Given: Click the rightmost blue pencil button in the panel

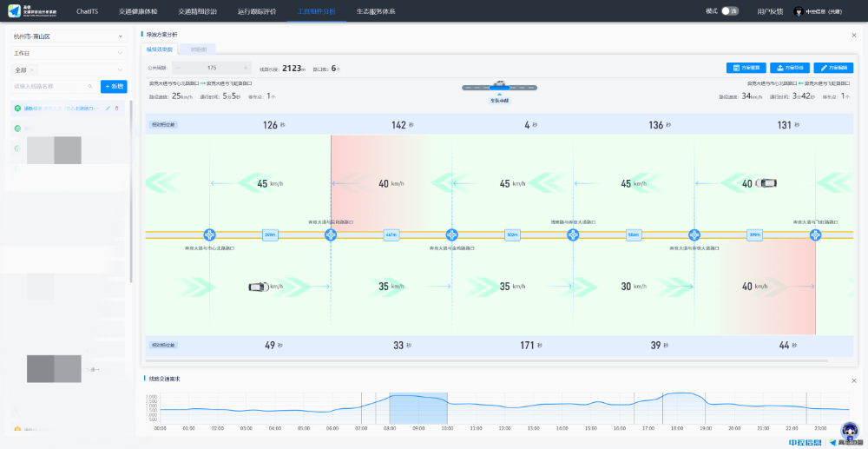Looking at the screenshot, I should tap(832, 67).
